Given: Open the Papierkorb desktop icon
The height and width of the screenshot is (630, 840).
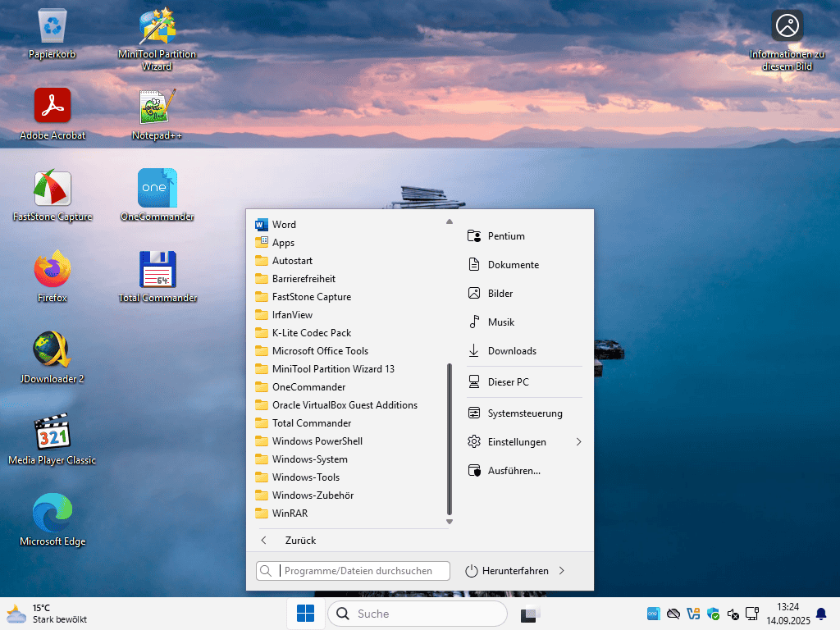Looking at the screenshot, I should click(x=52, y=33).
